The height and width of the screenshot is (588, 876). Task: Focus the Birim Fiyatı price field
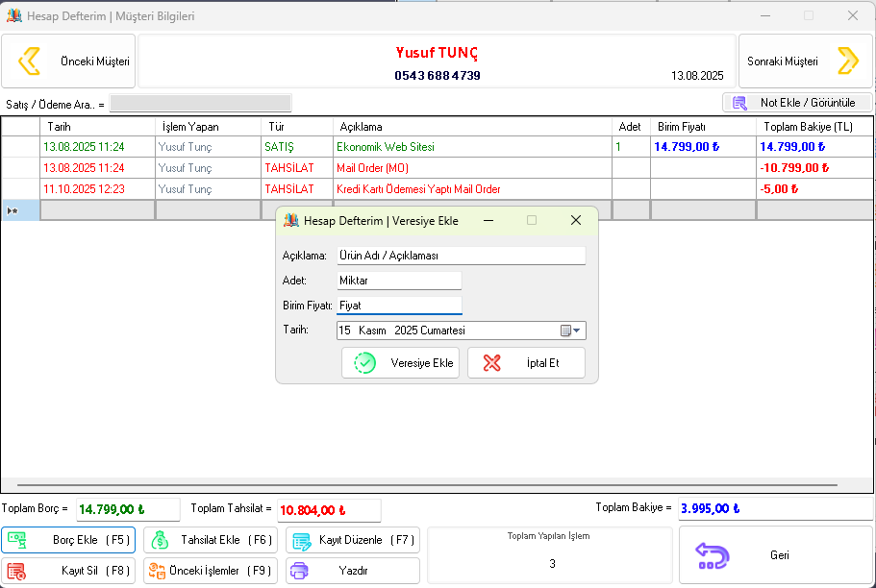click(x=399, y=306)
